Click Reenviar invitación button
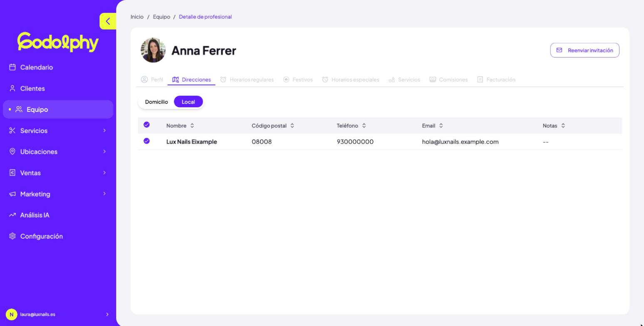 point(584,50)
